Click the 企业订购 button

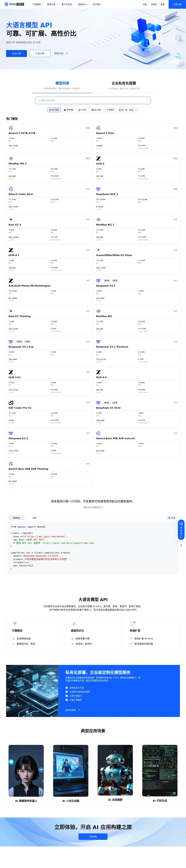point(17,53)
